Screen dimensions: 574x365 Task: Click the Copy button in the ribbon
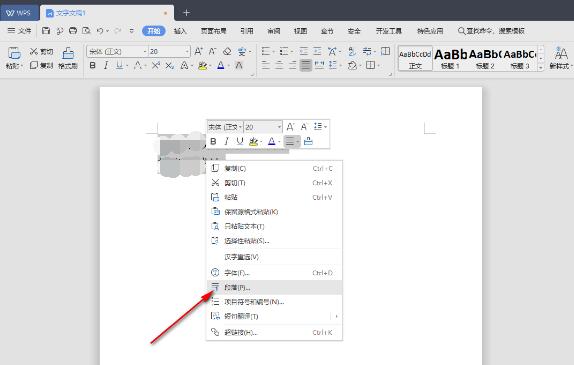pos(41,65)
